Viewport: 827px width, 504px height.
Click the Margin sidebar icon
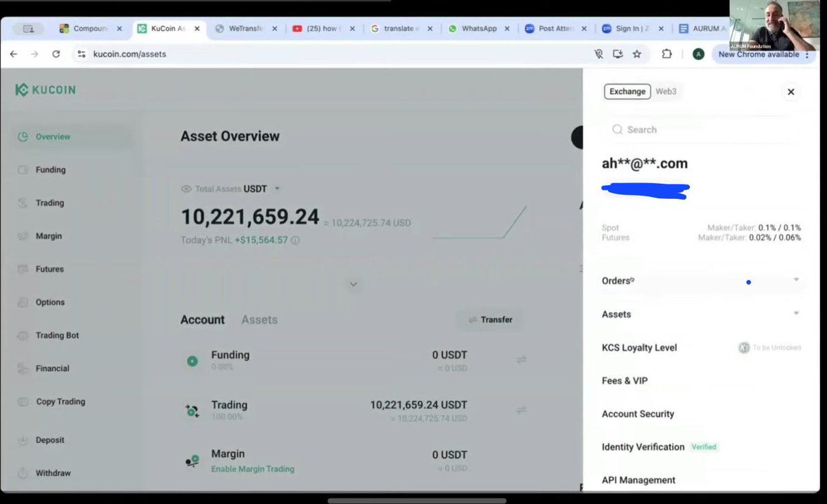coord(23,235)
